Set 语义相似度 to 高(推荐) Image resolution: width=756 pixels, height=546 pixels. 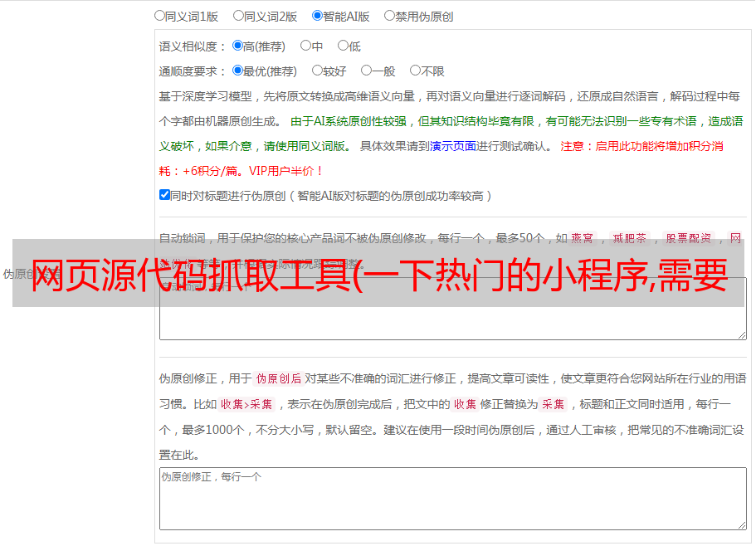coord(237,46)
